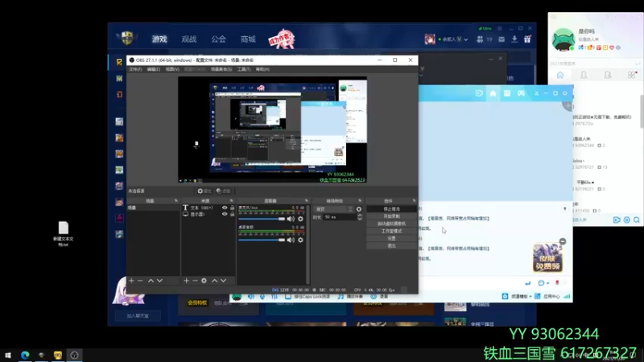Screen dimensions: 644x362
Task: Enable Studio Mode in OBS controls
Action: 391,231
